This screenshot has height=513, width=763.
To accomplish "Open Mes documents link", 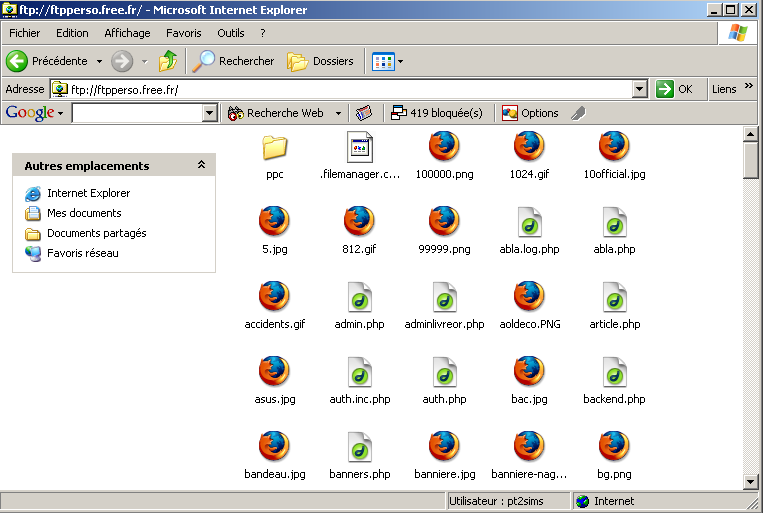I will (73, 213).
